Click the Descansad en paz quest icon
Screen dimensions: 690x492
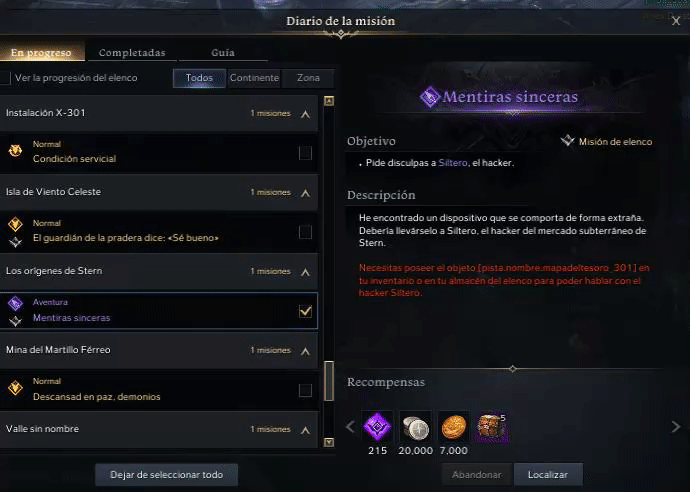tap(15, 388)
